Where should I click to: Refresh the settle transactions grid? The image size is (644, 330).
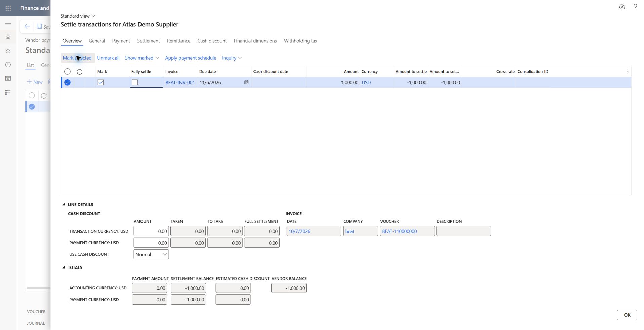(80, 72)
